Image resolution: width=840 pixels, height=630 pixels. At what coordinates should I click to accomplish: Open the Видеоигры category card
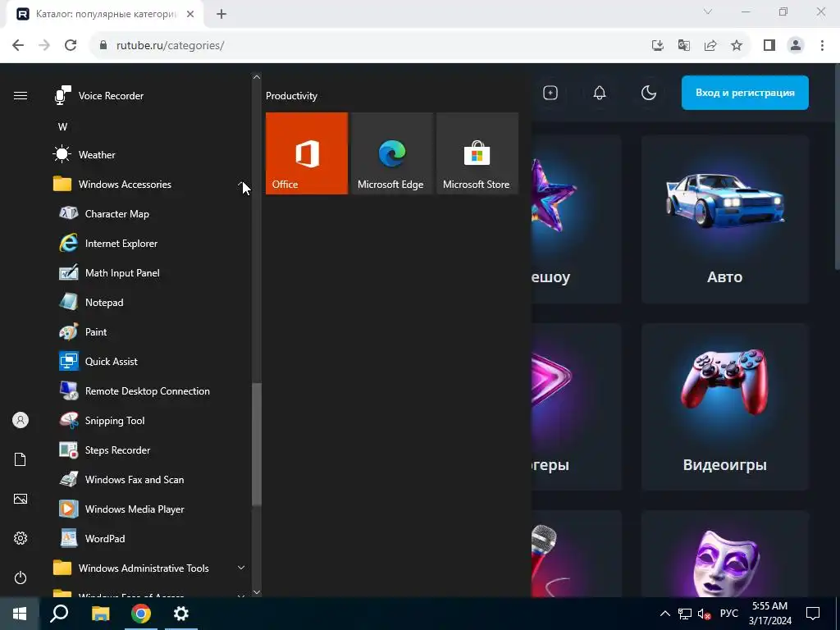[x=725, y=407]
